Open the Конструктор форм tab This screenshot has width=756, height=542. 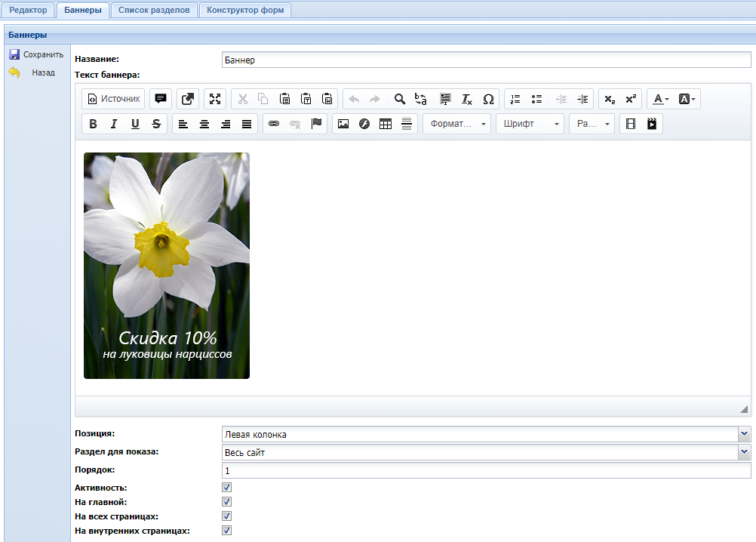[x=245, y=10]
